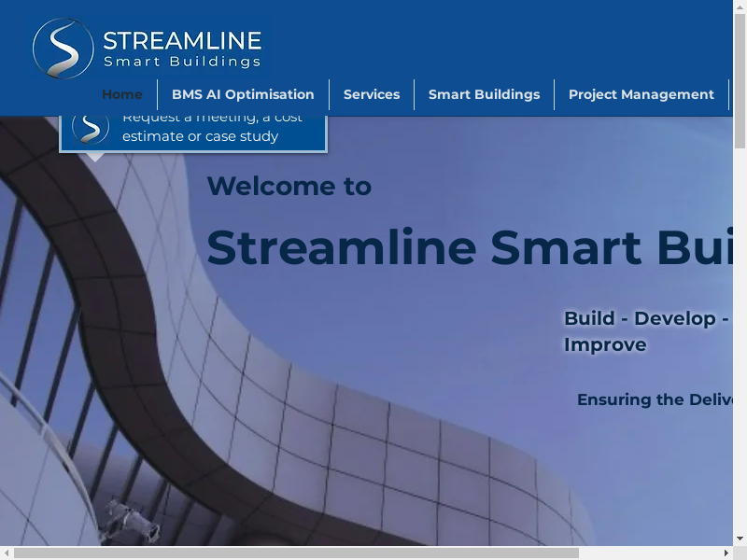Screen dimensions: 747x560
Task: Click the horizontal scrollbar right arrow
Action: [x=726, y=553]
